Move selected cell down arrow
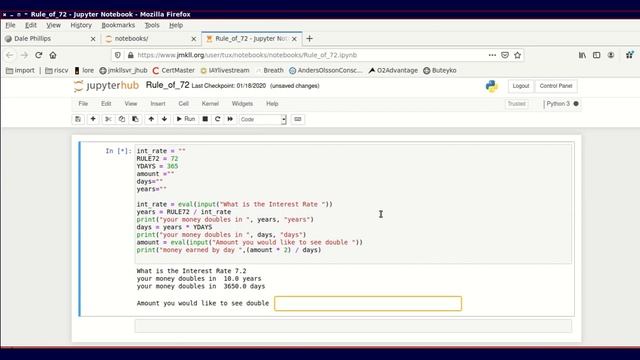Screen dimensions: 640x360 (164, 119)
